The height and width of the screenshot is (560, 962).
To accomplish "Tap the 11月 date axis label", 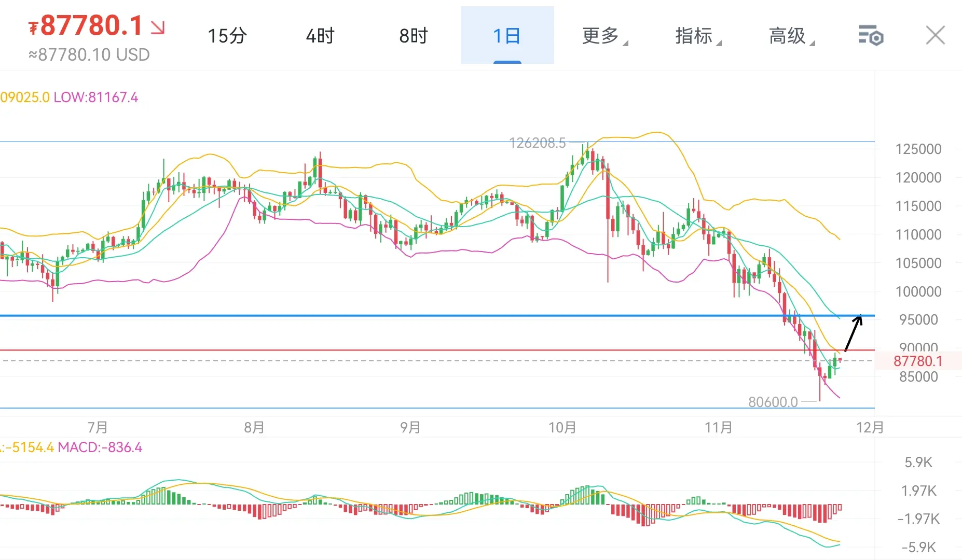I will click(719, 428).
